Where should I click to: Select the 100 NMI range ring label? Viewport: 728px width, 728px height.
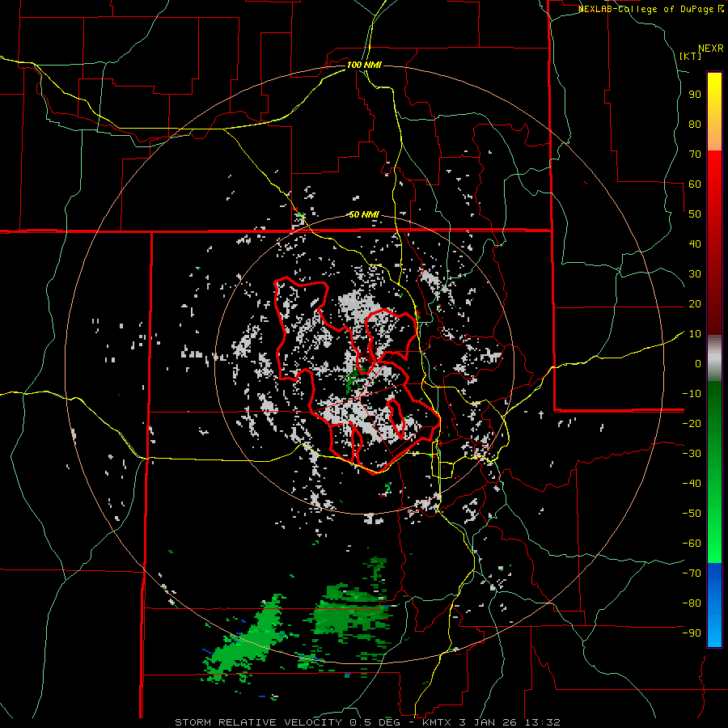click(x=365, y=65)
